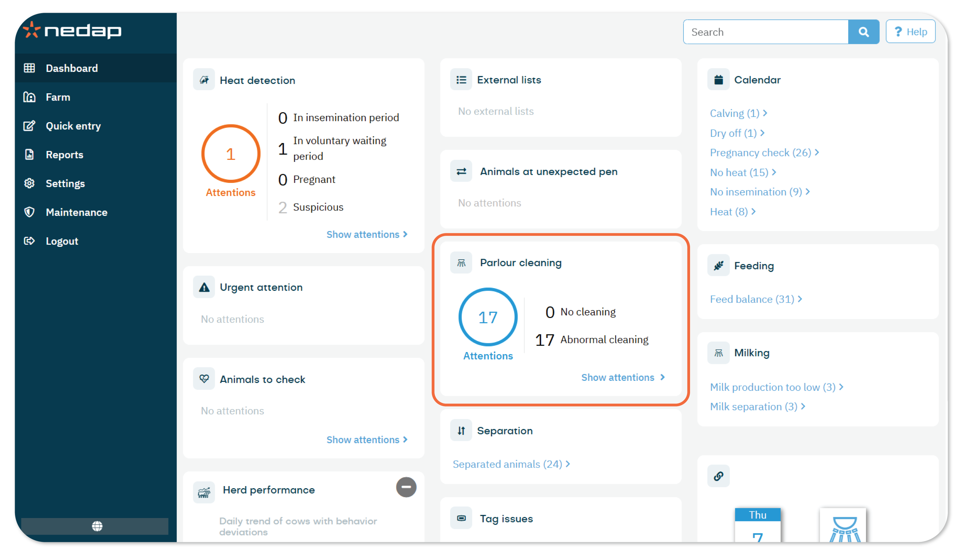Click the Quick entry pencil icon
This screenshot has width=966, height=560.
pyautogui.click(x=29, y=126)
